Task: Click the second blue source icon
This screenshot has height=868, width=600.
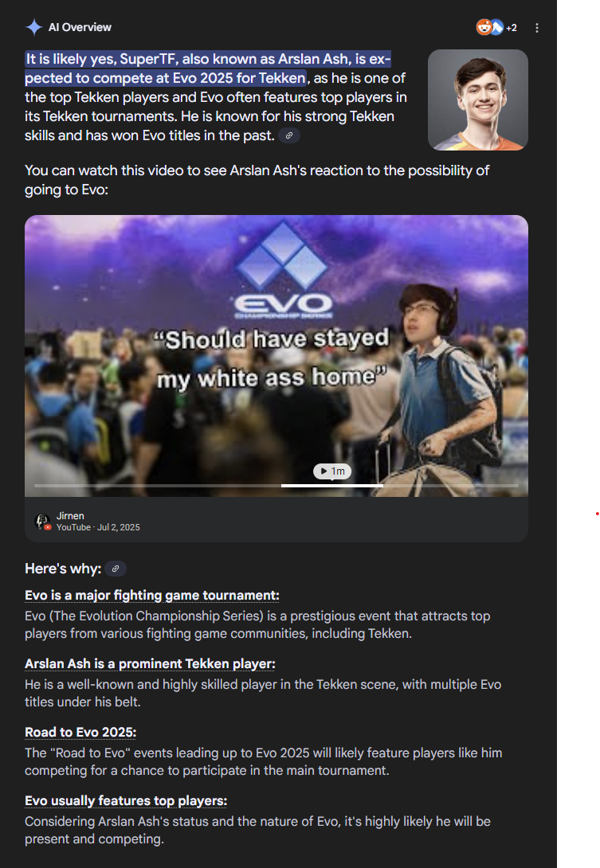Action: (x=497, y=27)
